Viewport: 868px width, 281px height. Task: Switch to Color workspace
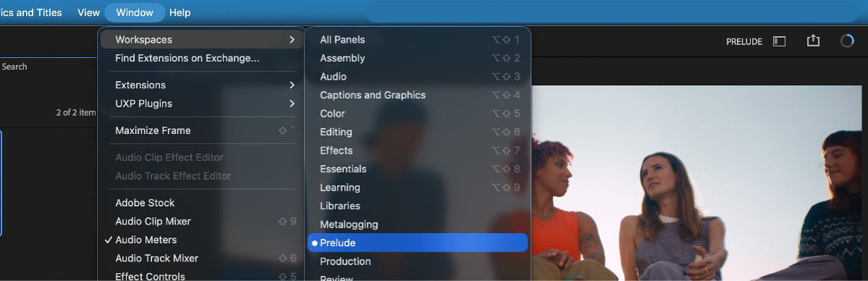tap(418, 113)
